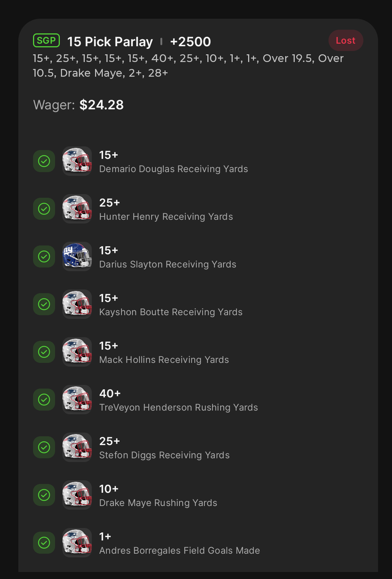This screenshot has height=579, width=392.
Task: Click the green checkmark for Darius Slayton
Action: click(x=44, y=256)
